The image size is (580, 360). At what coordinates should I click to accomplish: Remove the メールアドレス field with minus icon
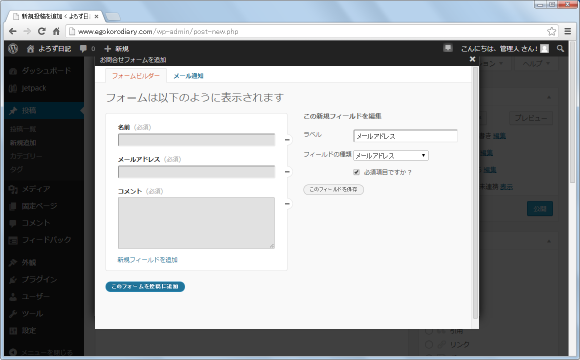pos(287,172)
